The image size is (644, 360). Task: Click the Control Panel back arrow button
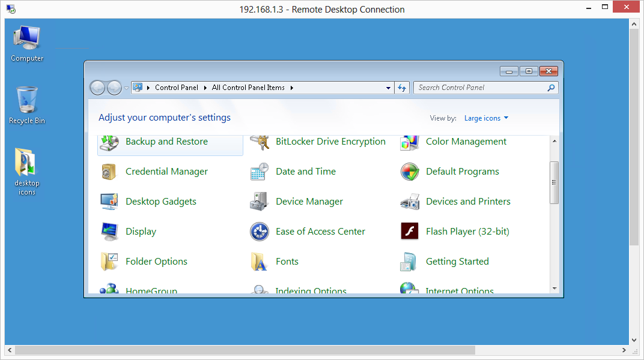97,88
